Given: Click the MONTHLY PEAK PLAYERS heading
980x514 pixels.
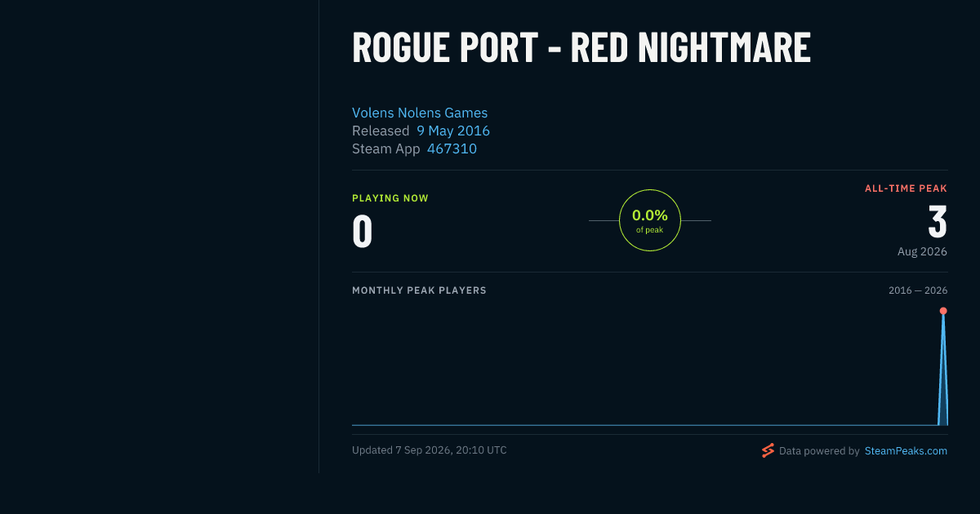Looking at the screenshot, I should [x=419, y=290].
